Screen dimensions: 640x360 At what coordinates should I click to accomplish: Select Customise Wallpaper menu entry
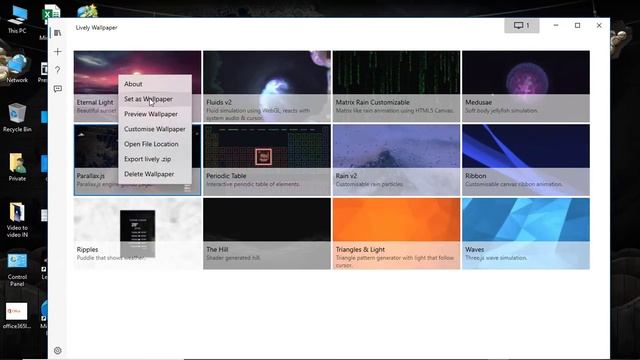coord(155,129)
